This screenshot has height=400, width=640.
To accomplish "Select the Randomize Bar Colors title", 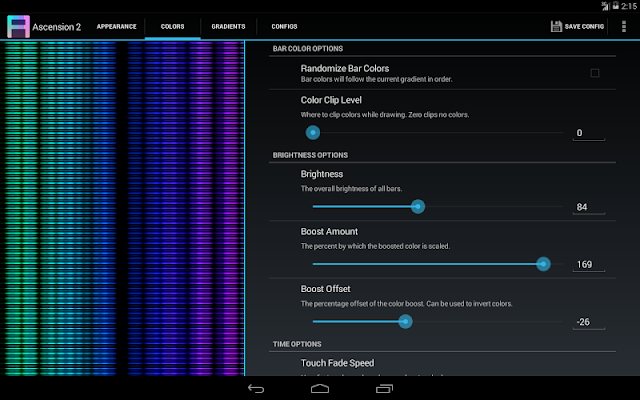I will coord(345,68).
